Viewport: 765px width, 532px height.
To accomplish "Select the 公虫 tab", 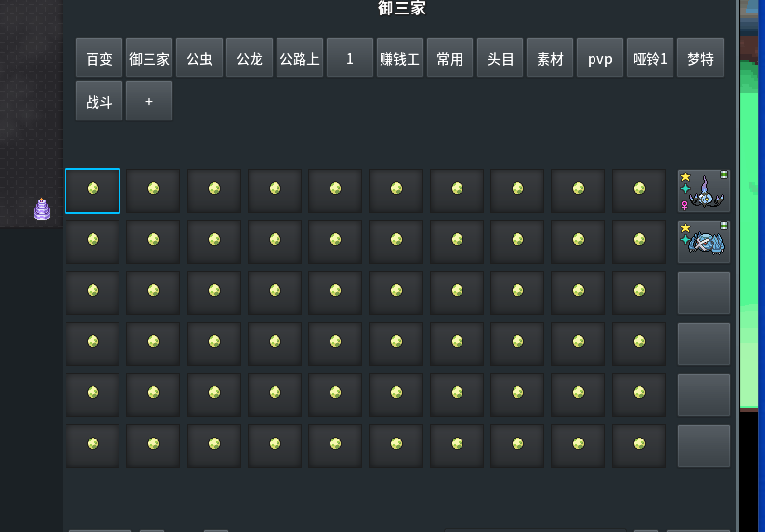I will (x=199, y=58).
